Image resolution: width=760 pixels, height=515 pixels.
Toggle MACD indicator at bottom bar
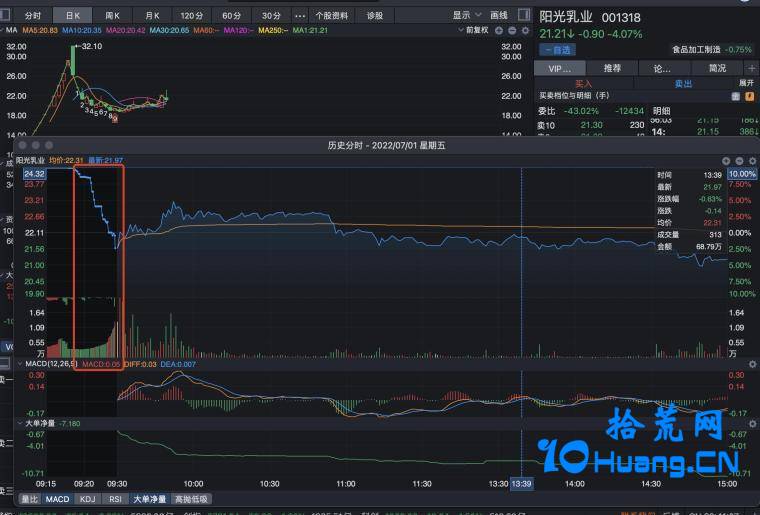[57, 499]
